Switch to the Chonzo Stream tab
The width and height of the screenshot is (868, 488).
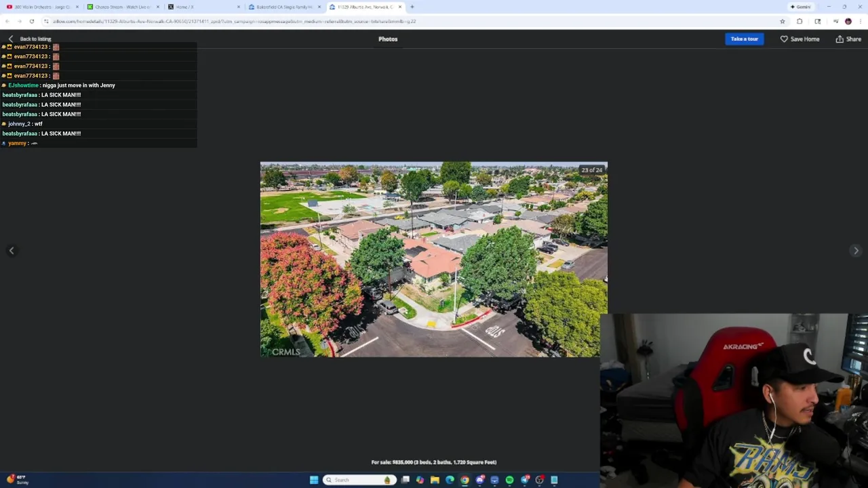pos(122,7)
